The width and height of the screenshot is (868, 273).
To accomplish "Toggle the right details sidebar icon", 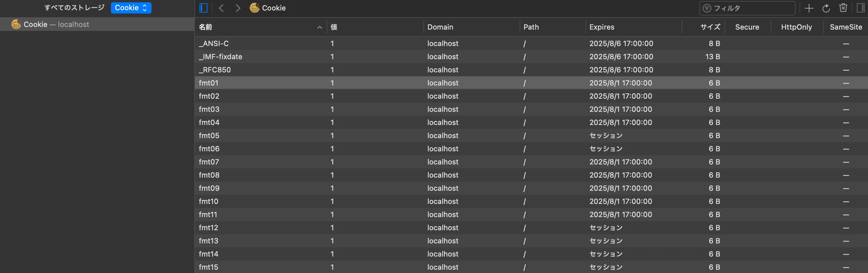I will [860, 8].
